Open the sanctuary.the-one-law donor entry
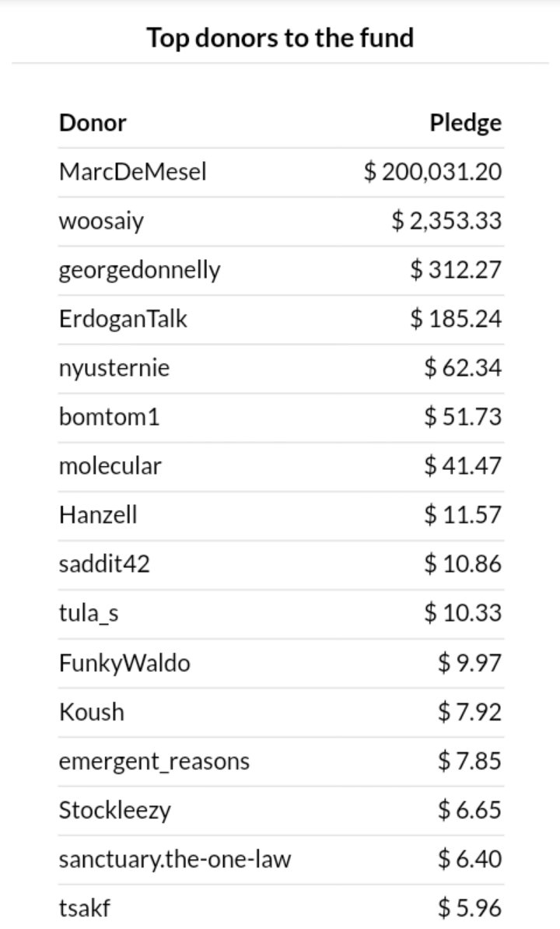Image resolution: width=560 pixels, height=929 pixels. click(175, 860)
